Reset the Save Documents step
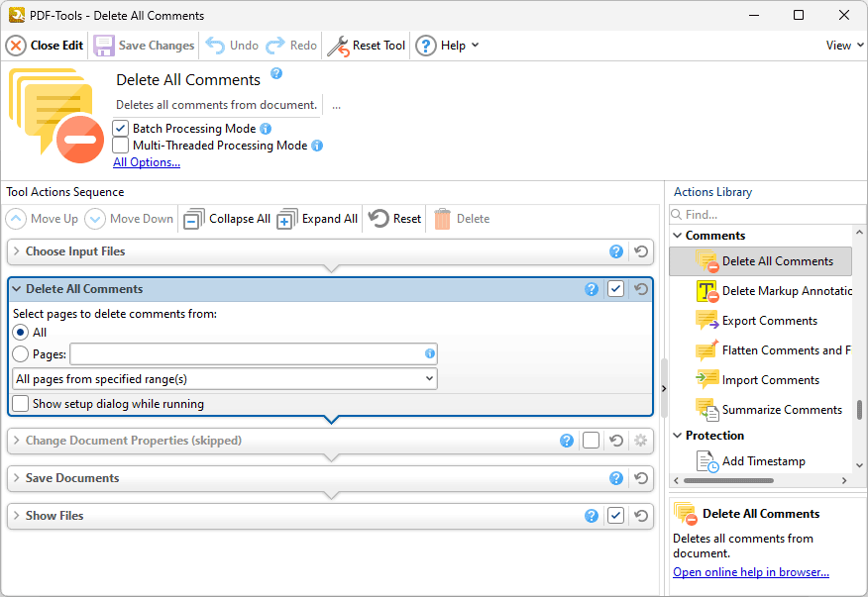Image resolution: width=868 pixels, height=597 pixels. [641, 478]
